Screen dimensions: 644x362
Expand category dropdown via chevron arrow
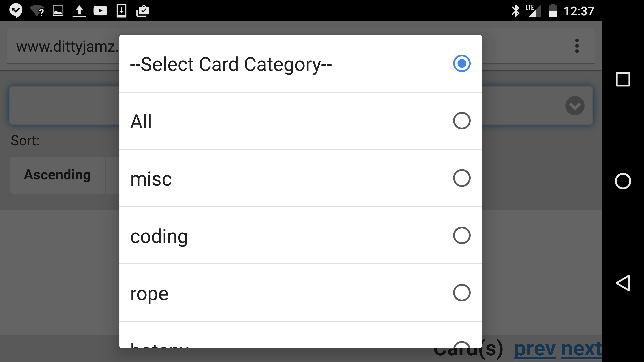point(575,106)
